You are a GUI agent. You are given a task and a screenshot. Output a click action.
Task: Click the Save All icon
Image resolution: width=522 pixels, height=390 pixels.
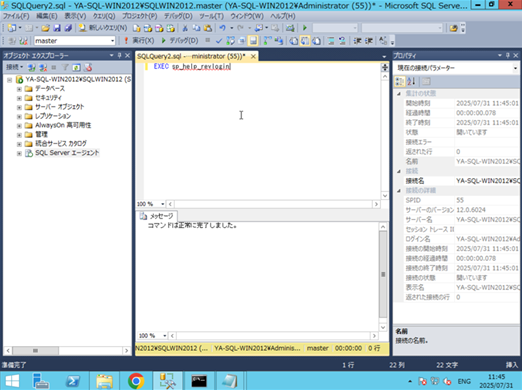tap(68, 28)
